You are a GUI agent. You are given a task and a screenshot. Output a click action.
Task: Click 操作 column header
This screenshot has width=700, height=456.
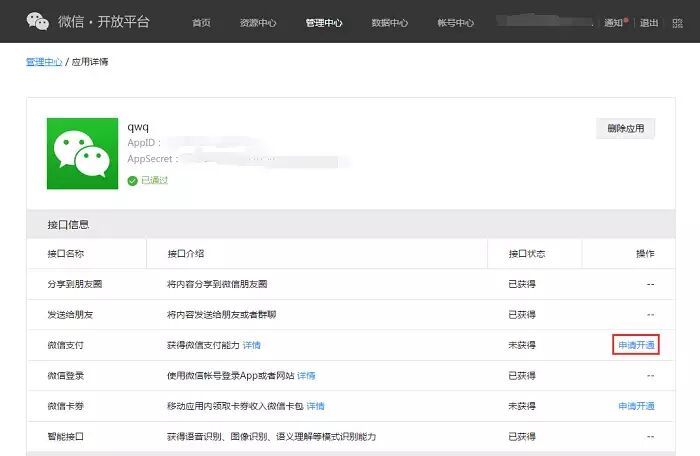(x=645, y=254)
